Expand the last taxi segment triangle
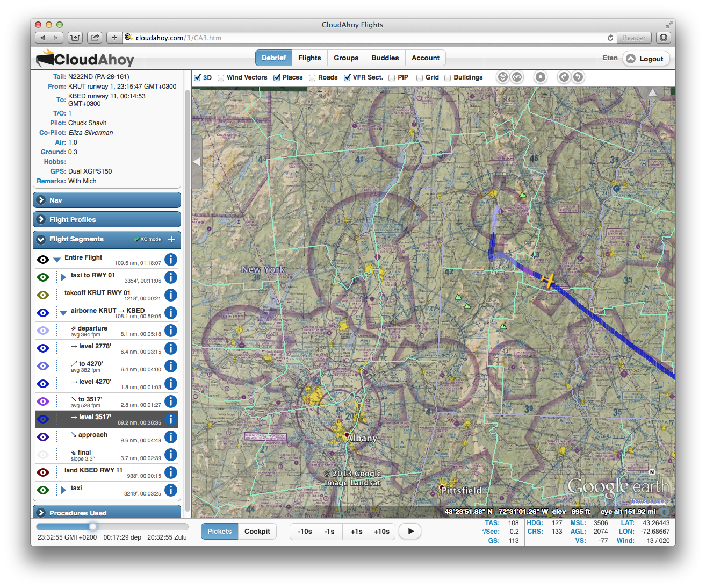 tap(63, 490)
